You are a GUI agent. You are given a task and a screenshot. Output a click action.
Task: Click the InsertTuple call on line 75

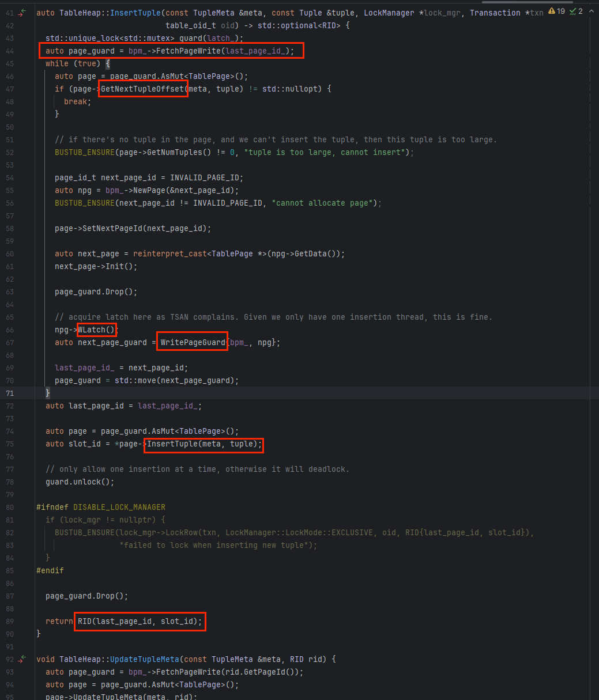pos(204,444)
